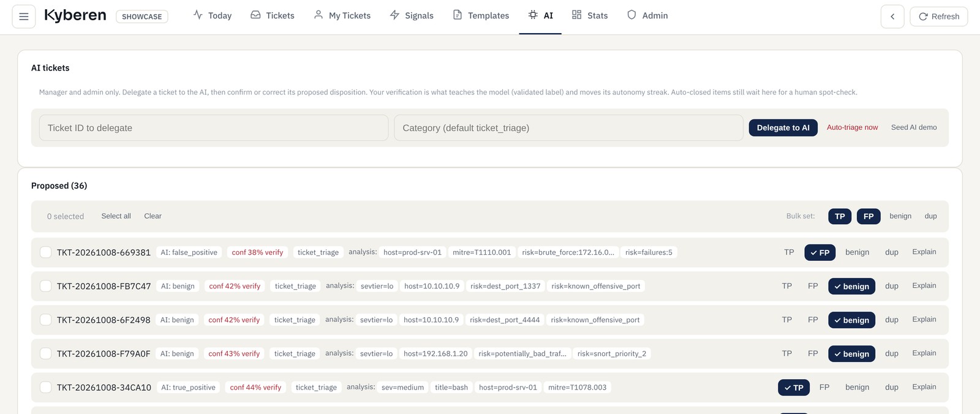Click the AI chip icon
Screen dimensions: 980x414
point(533,15)
